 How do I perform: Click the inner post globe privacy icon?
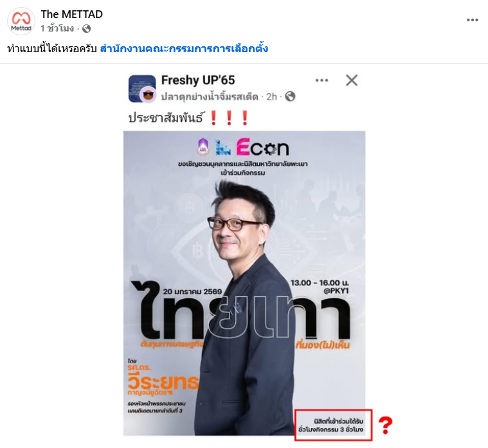pyautogui.click(x=290, y=96)
